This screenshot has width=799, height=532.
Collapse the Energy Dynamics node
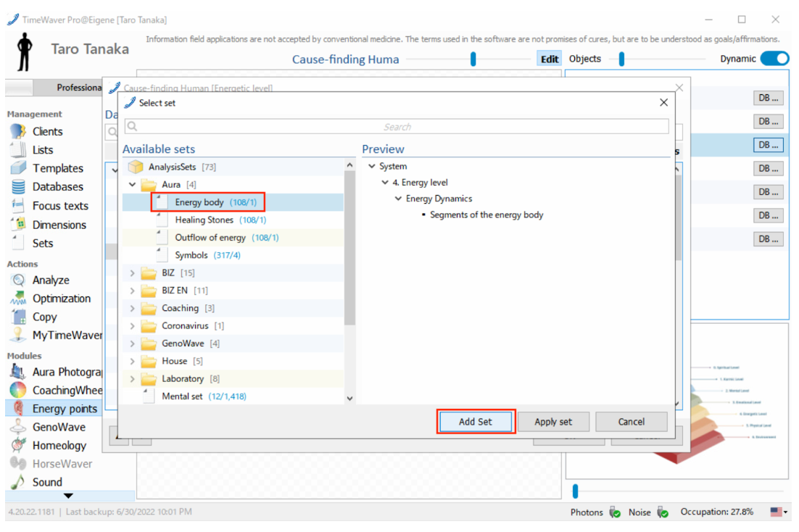click(399, 199)
